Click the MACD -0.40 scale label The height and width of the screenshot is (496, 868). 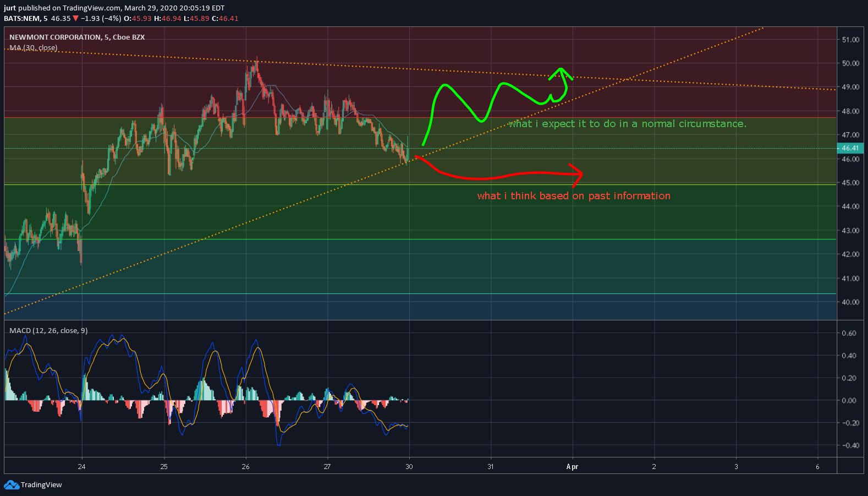pos(850,445)
